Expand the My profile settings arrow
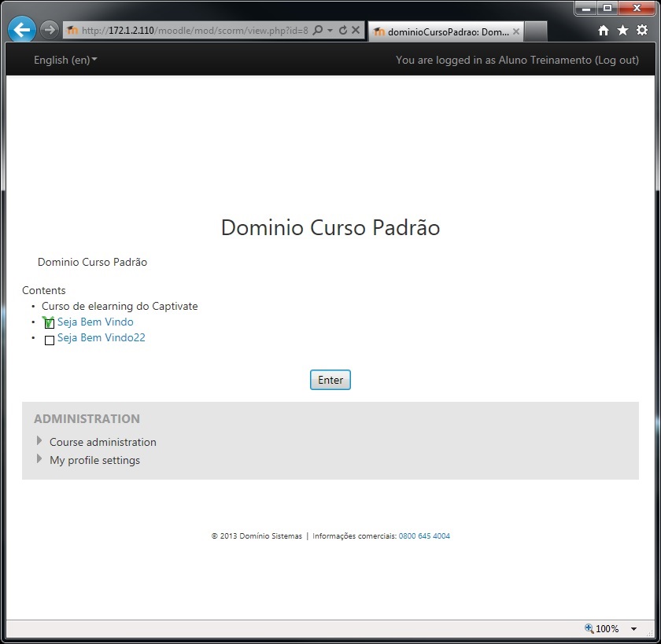The width and height of the screenshot is (661, 644). 39,458
